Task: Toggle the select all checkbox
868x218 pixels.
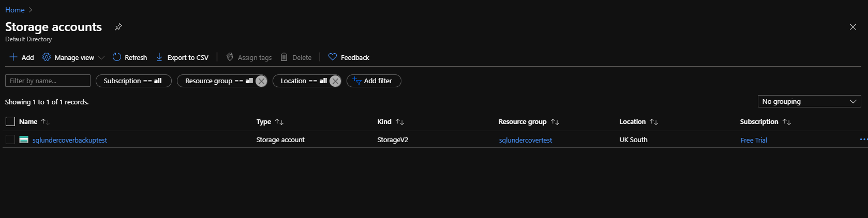Action: click(x=10, y=121)
